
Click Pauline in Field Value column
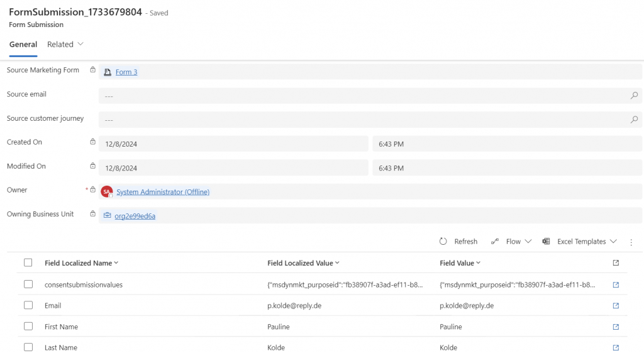click(x=450, y=327)
